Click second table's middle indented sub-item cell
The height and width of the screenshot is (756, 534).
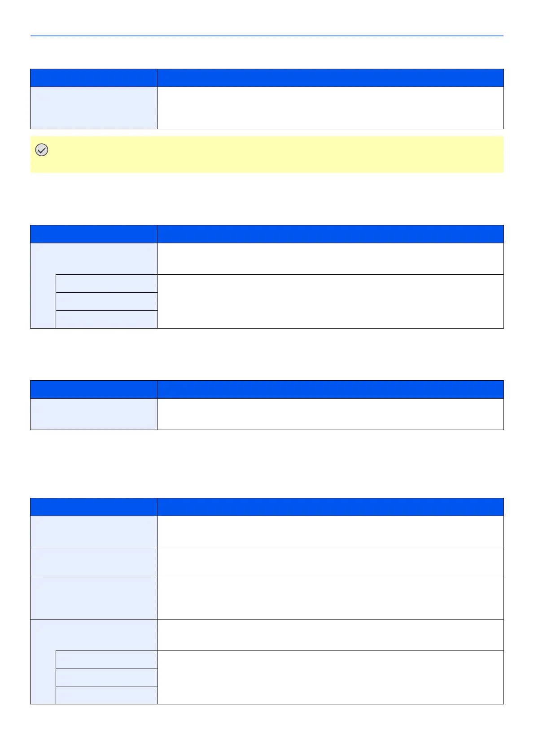pos(106,301)
